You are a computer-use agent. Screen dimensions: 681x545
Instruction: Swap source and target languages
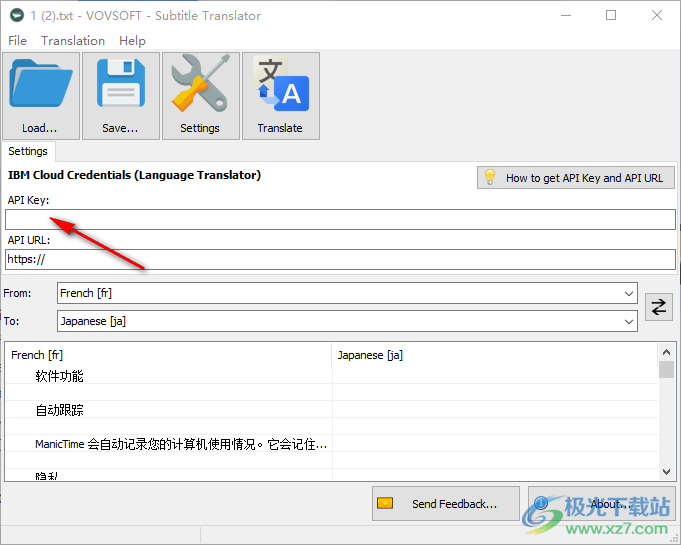[658, 307]
